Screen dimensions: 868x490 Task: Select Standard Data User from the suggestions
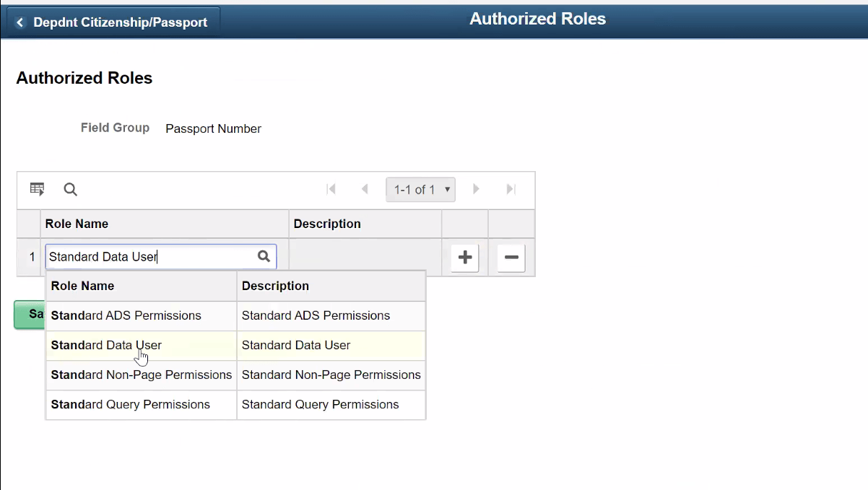tap(106, 346)
